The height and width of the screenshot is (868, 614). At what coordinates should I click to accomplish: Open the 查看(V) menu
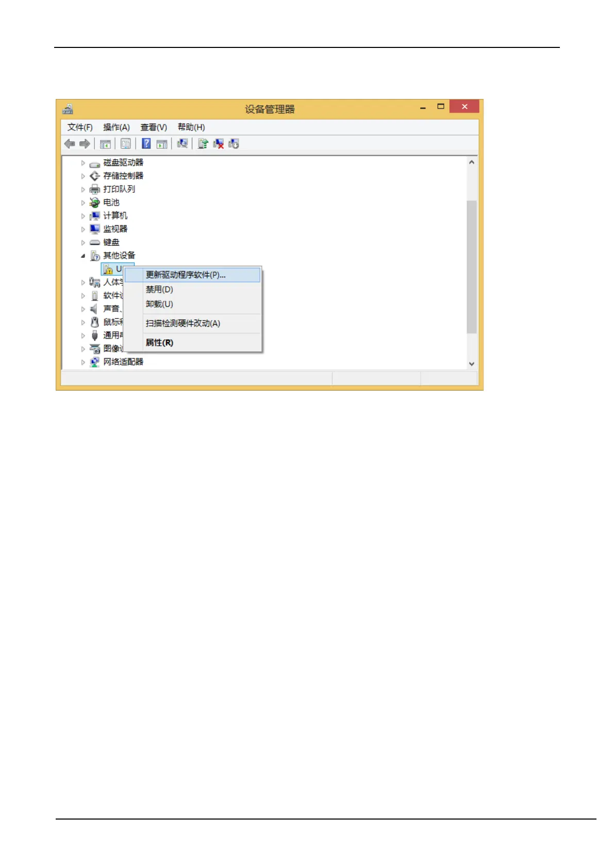[154, 127]
